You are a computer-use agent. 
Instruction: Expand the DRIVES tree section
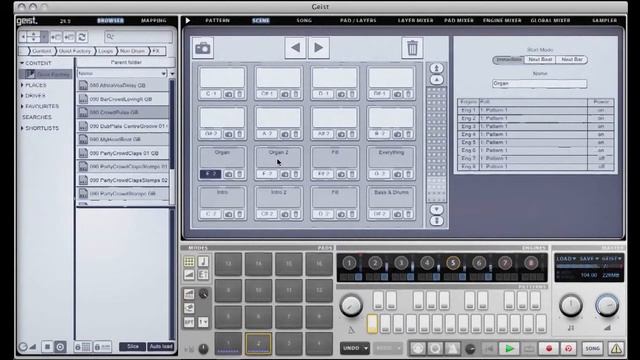[x=22, y=96]
